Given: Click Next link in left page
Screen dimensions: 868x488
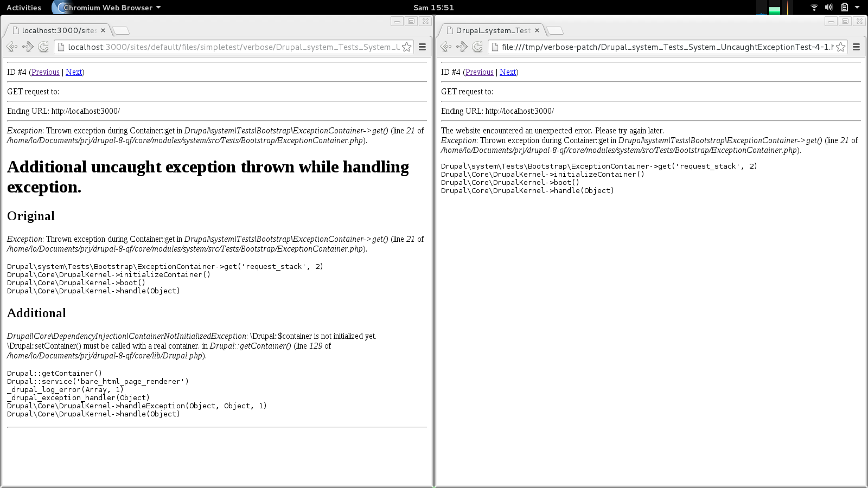Looking at the screenshot, I should [x=74, y=72].
